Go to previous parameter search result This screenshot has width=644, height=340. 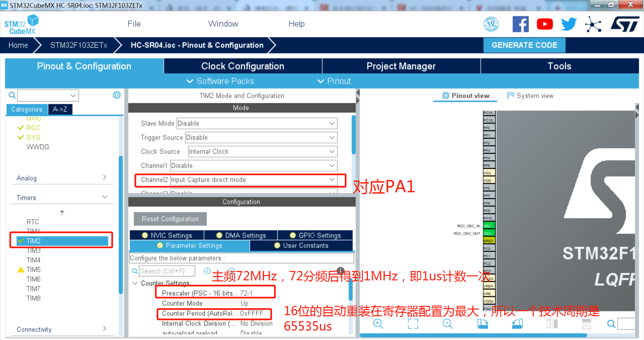[x=207, y=271]
